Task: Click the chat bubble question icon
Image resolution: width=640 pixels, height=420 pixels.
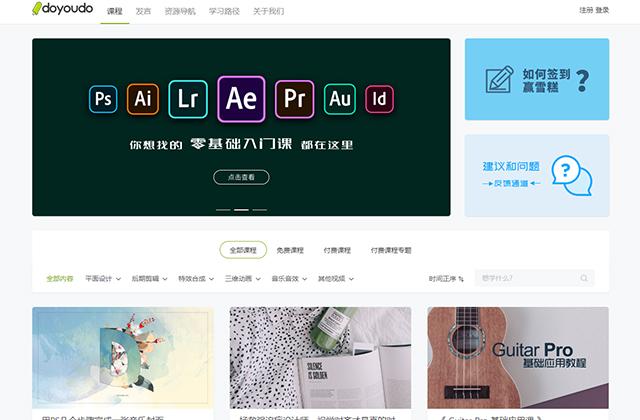Action: click(x=571, y=176)
